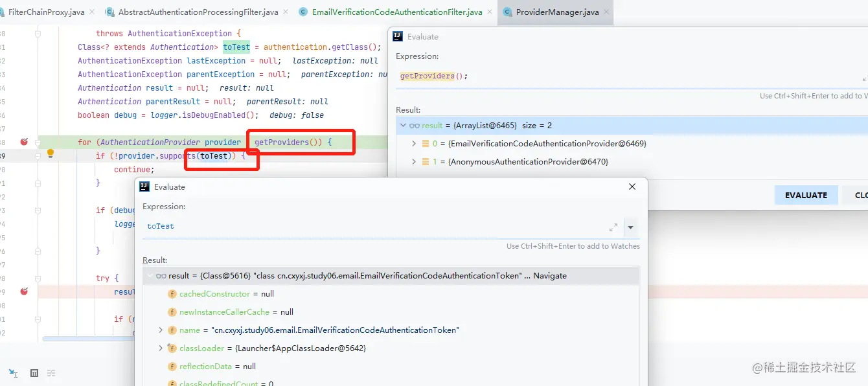Click the 'continue;' statement in the editor
This screenshot has height=386, width=868.
click(134, 170)
